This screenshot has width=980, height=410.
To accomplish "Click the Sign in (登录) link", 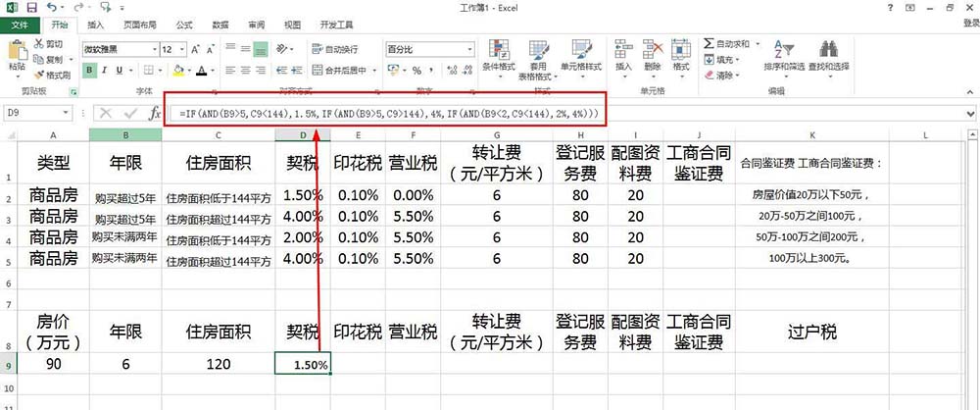I will click(970, 25).
